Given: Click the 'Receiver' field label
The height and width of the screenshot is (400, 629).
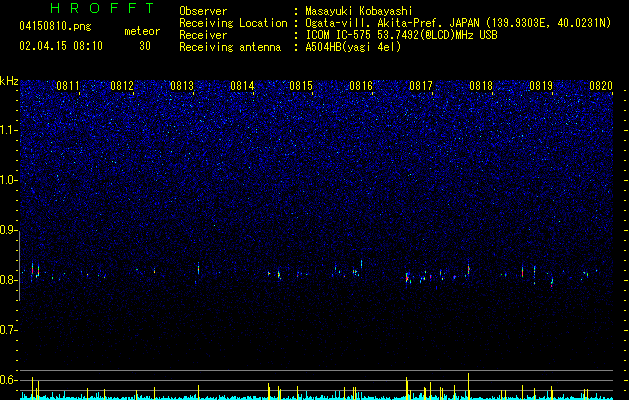Looking at the screenshot, I should pyautogui.click(x=203, y=35).
